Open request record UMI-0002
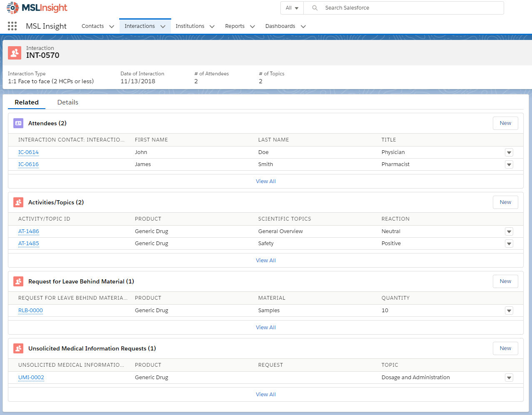This screenshot has width=532, height=415. pyautogui.click(x=31, y=378)
